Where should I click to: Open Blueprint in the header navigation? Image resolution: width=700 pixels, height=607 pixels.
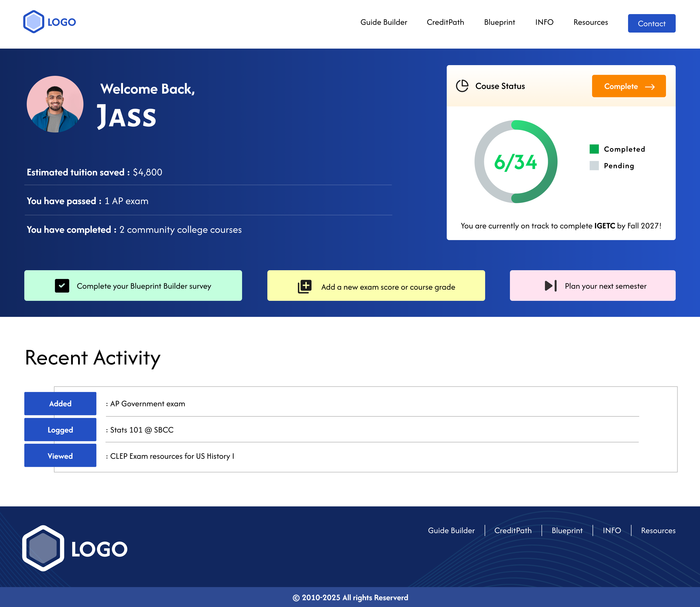[499, 22]
